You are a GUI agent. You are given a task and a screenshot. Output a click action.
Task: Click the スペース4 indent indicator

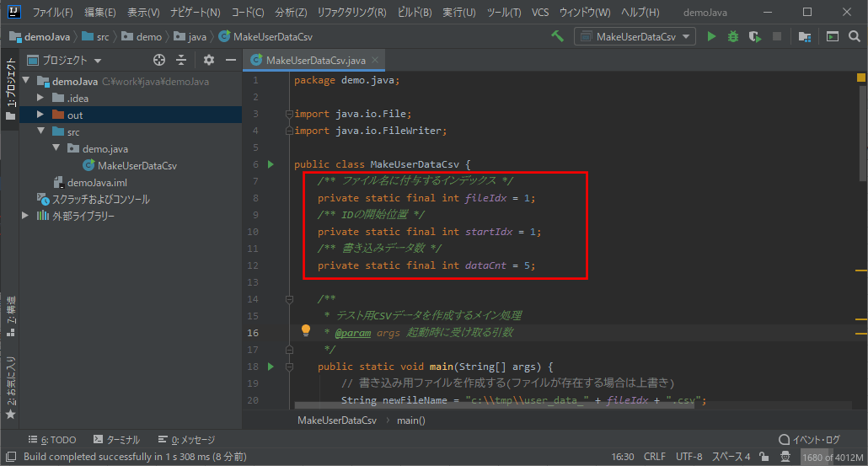coord(731,457)
